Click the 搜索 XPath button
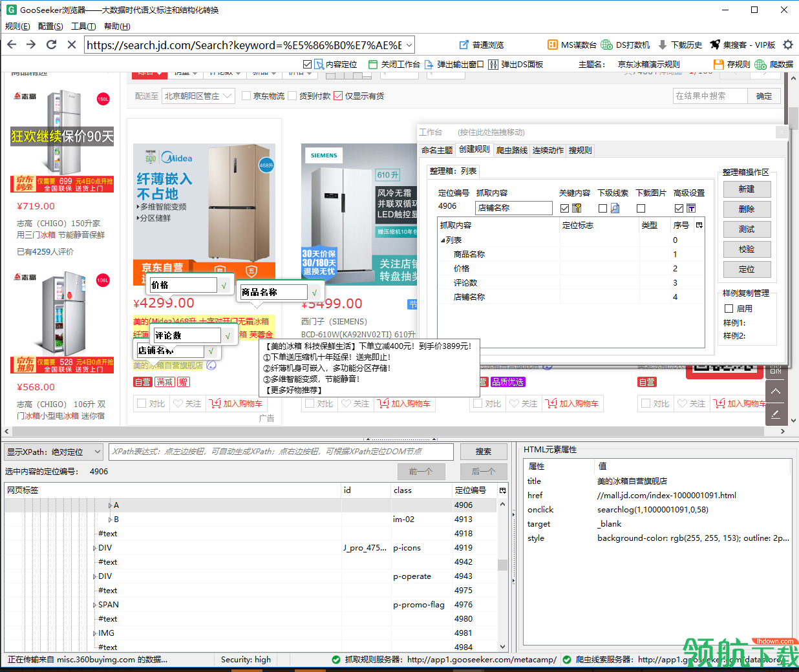Screen dimensions: 799x672 484,452
